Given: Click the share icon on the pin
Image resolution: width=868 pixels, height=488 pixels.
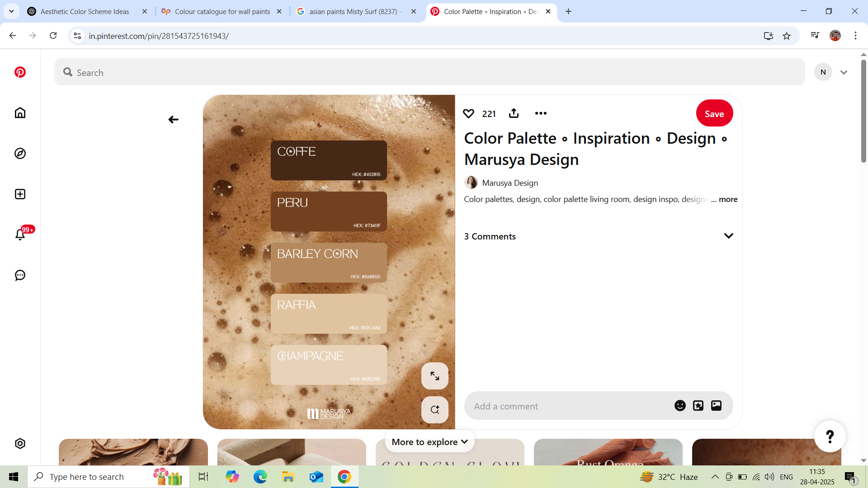Looking at the screenshot, I should click(514, 113).
